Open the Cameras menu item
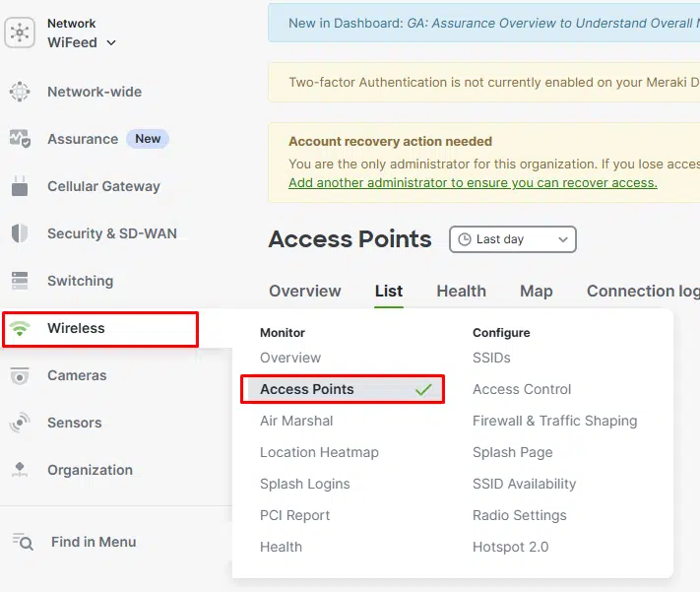 [77, 375]
